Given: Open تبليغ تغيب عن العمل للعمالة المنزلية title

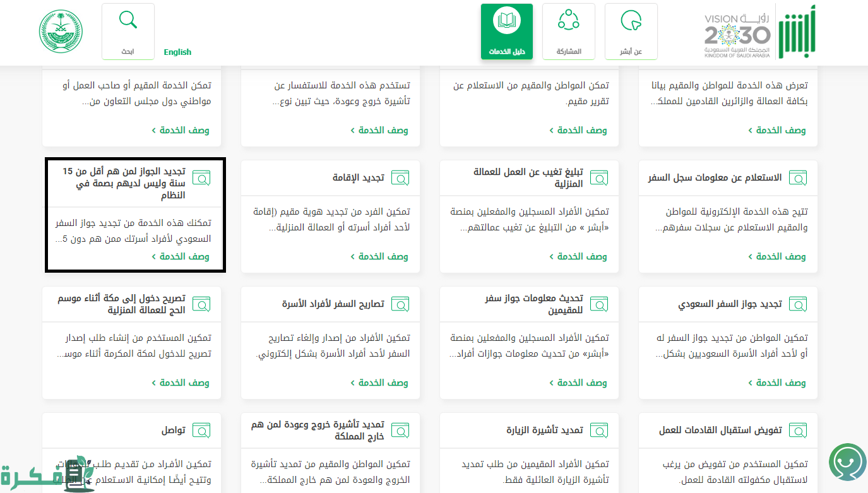Looking at the screenshot, I should click(x=528, y=178).
